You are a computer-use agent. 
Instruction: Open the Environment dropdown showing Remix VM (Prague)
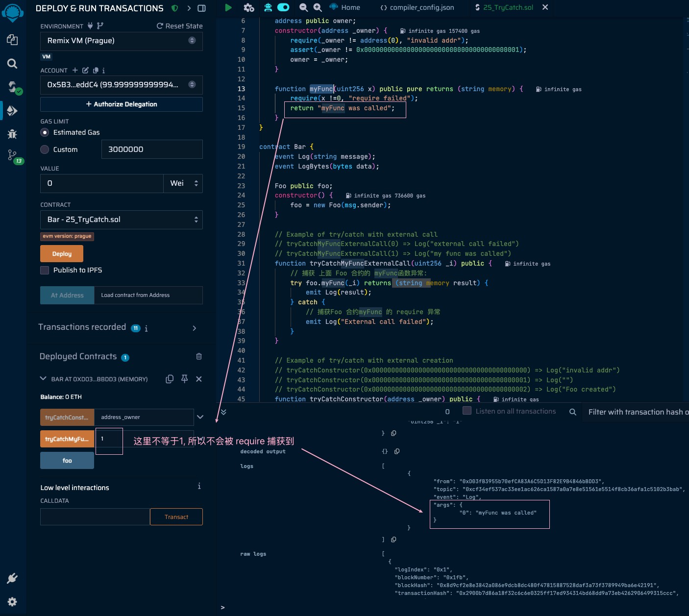[121, 41]
